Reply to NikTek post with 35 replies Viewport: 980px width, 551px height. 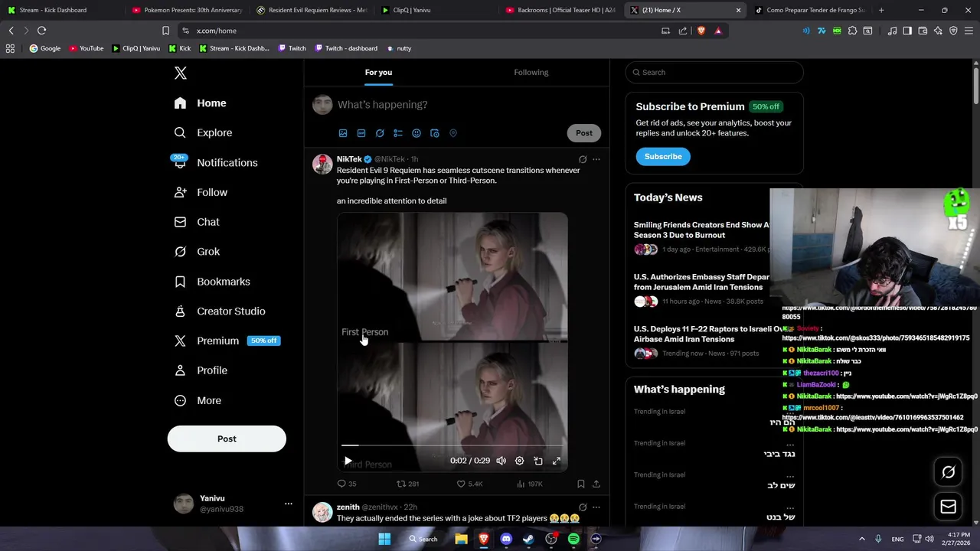tap(347, 484)
